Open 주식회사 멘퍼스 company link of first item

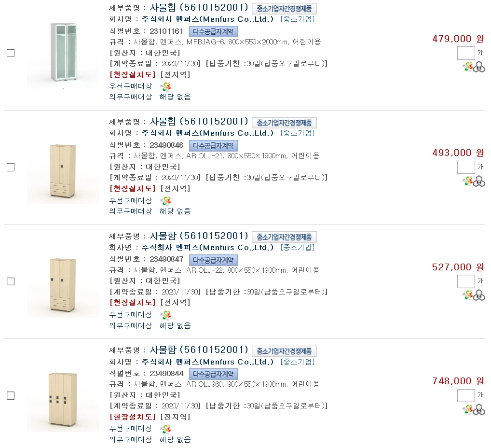tap(207, 19)
